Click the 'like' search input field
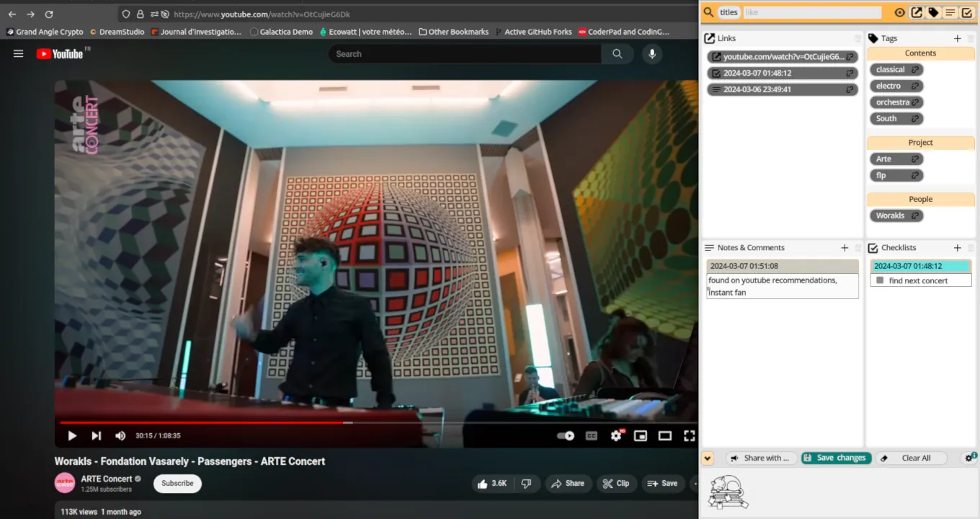 (812, 12)
